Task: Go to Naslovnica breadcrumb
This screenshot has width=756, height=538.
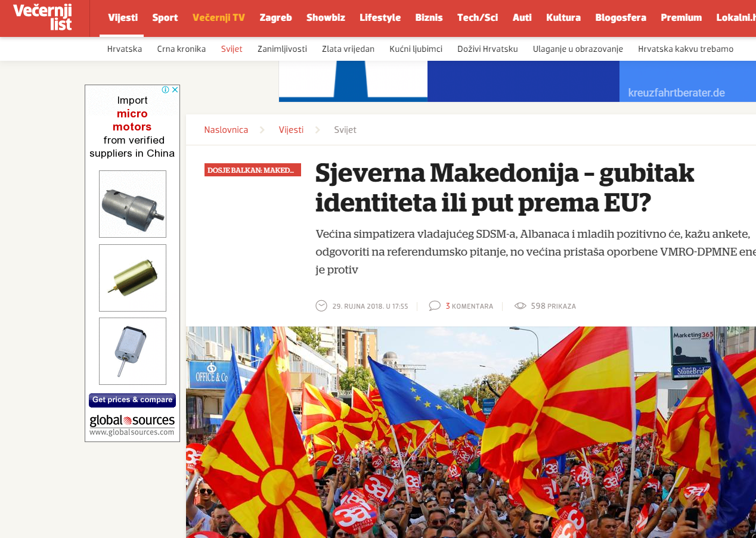Action: point(226,130)
